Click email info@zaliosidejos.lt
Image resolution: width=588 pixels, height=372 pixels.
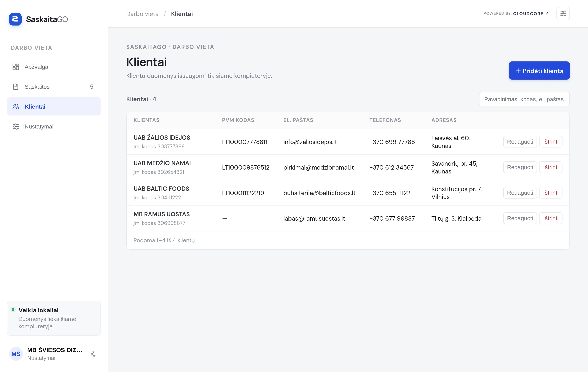pyautogui.click(x=310, y=142)
